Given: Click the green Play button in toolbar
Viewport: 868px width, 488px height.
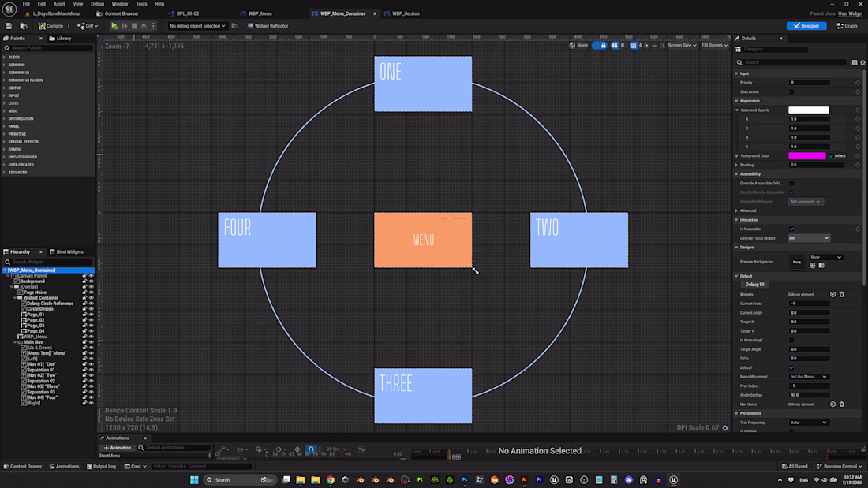Looking at the screenshot, I should [x=114, y=26].
